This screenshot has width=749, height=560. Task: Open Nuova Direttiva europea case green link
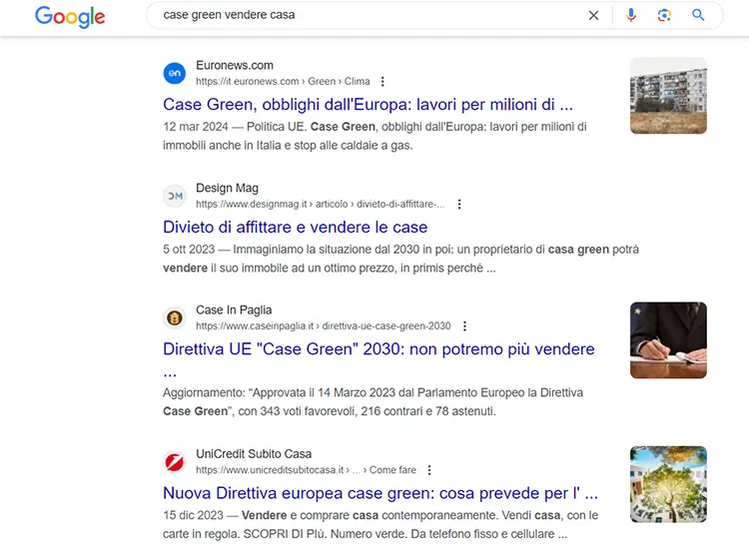point(380,493)
